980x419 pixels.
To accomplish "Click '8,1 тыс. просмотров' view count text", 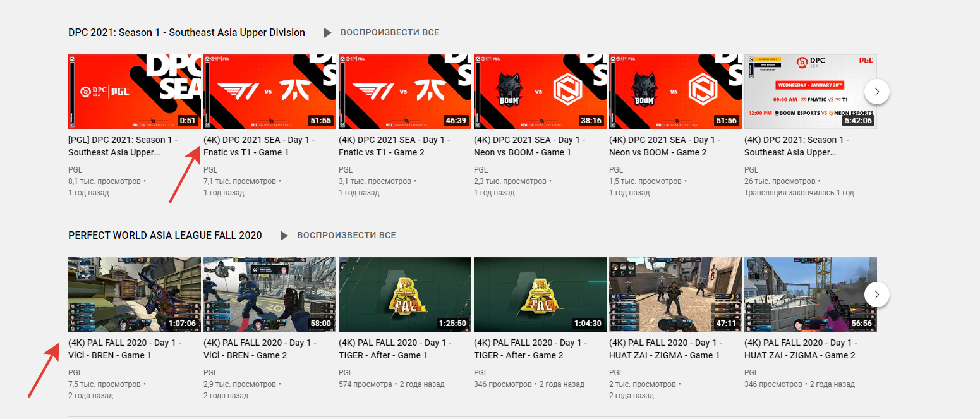I will pyautogui.click(x=104, y=181).
